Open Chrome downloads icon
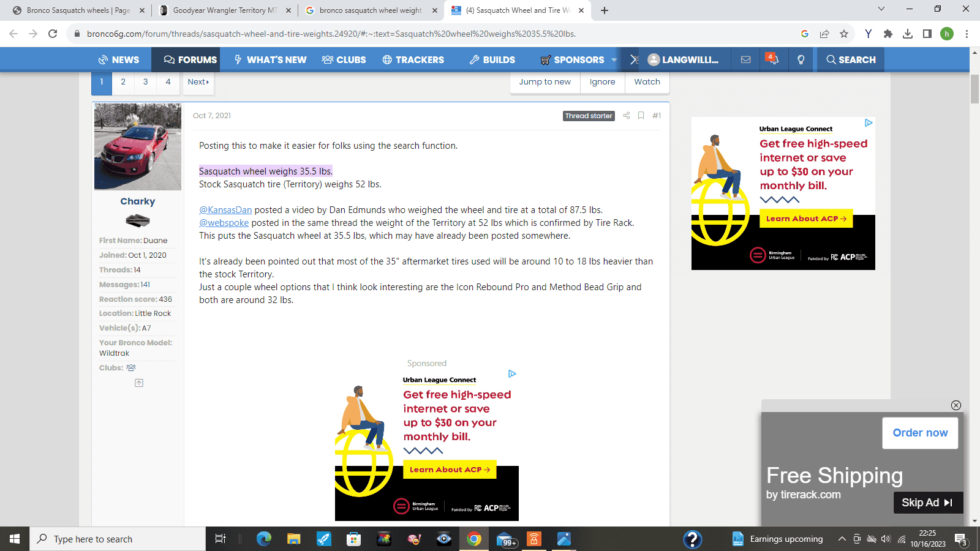The height and width of the screenshot is (551, 980). coord(908,34)
